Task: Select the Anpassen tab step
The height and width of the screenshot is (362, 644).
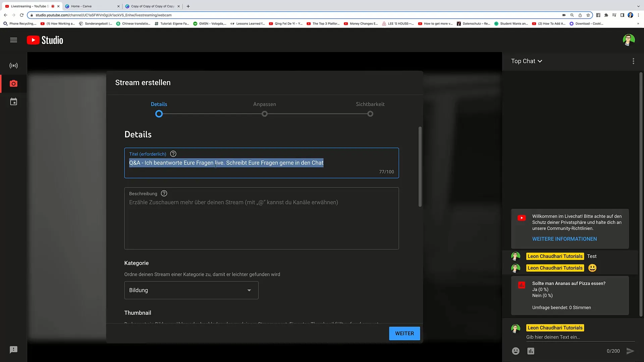Action: pyautogui.click(x=265, y=108)
